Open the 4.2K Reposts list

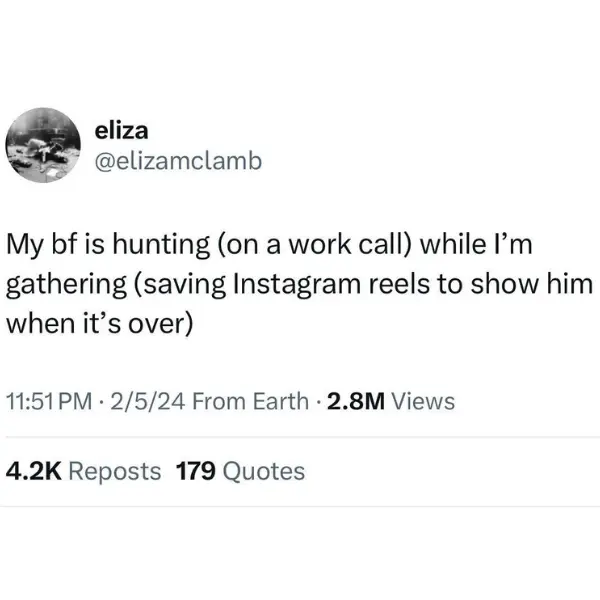(x=85, y=470)
